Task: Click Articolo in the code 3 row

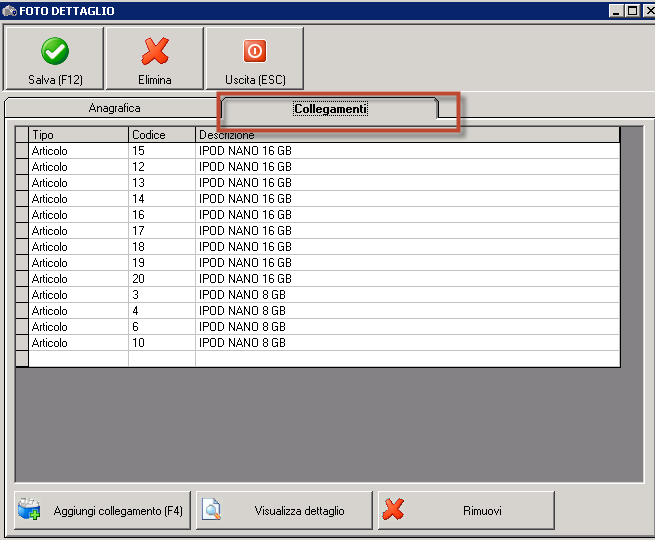Action: pyautogui.click(x=49, y=295)
